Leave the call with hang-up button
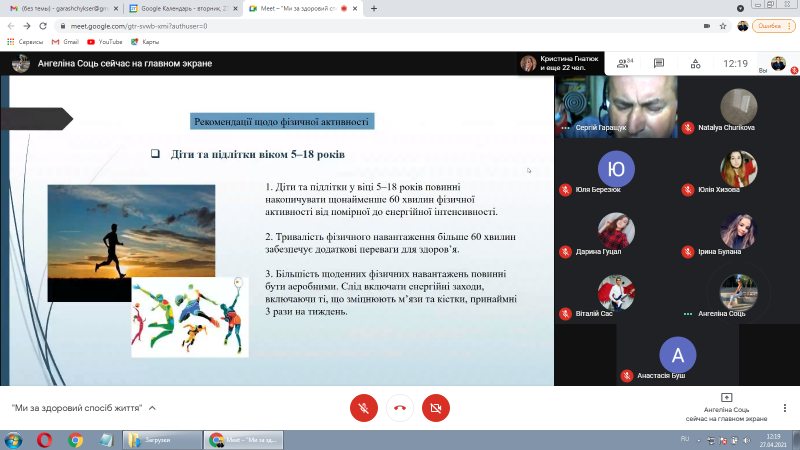 [x=400, y=408]
